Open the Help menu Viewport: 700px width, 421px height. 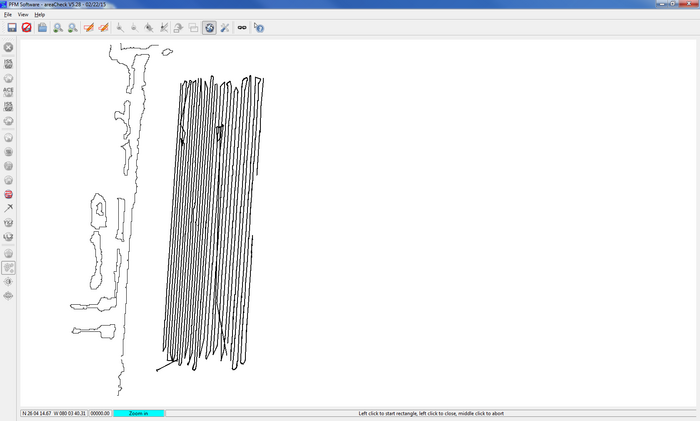[40, 15]
